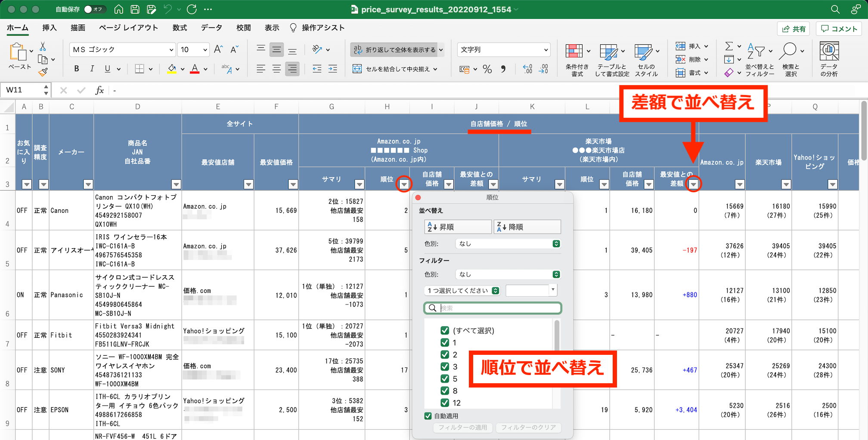Open the filter arrow for 最安値価格 column
Image resolution: width=868 pixels, height=440 pixels.
293,185
